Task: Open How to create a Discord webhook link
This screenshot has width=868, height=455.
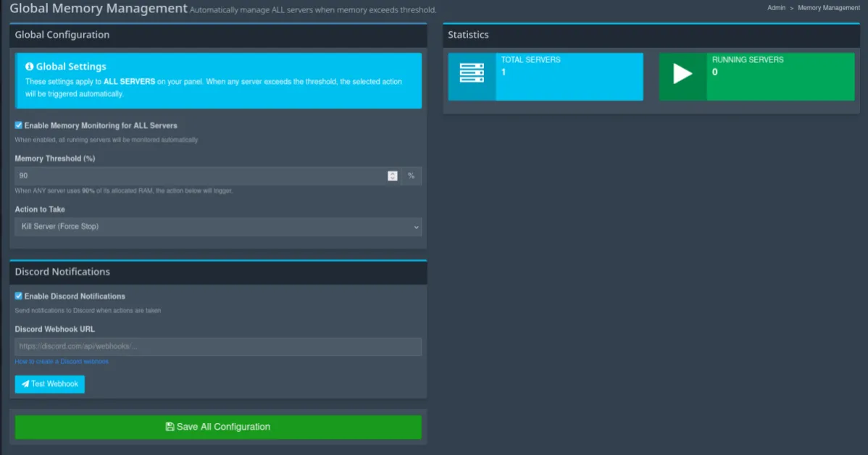Action: pos(62,362)
